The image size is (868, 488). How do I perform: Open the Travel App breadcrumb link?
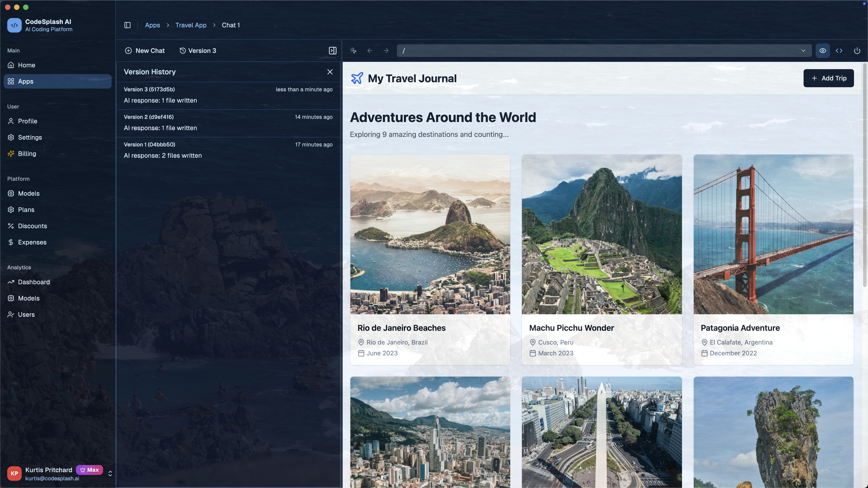click(191, 25)
